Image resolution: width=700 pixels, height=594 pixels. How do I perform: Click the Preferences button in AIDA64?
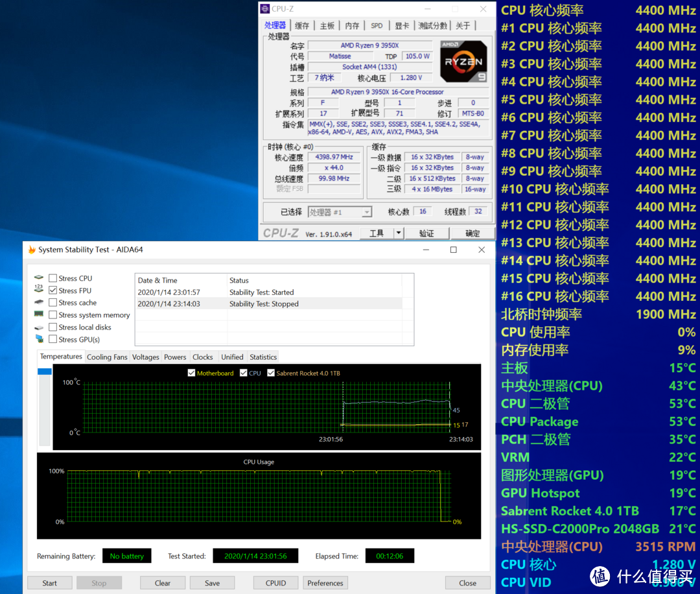click(325, 583)
